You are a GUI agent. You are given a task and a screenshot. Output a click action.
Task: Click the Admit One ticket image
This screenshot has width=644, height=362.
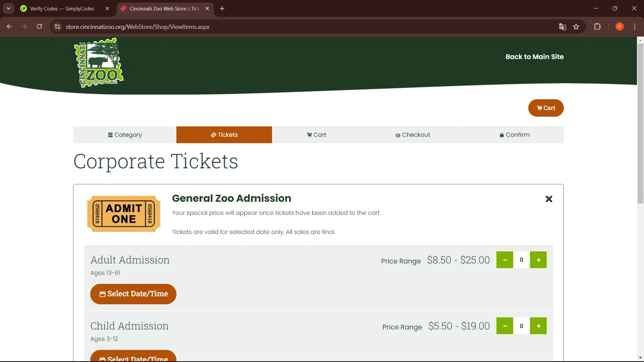click(x=124, y=214)
